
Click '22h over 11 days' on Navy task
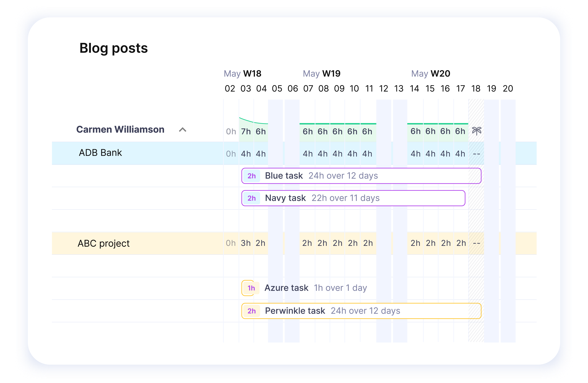346,198
